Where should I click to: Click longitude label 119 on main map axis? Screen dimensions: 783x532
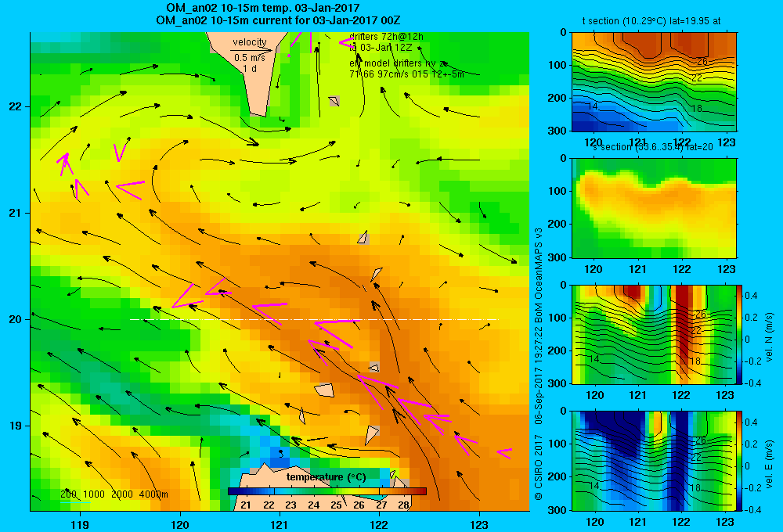coord(80,524)
